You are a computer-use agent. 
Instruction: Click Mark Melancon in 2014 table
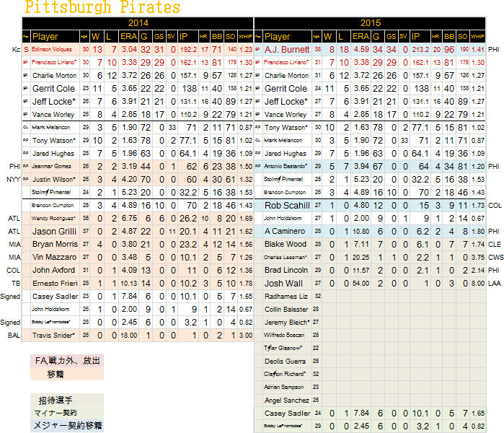coord(50,128)
